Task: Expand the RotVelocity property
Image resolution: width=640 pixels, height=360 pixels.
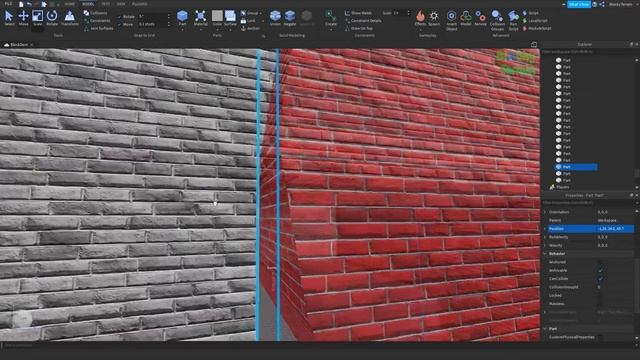Action: (x=545, y=237)
